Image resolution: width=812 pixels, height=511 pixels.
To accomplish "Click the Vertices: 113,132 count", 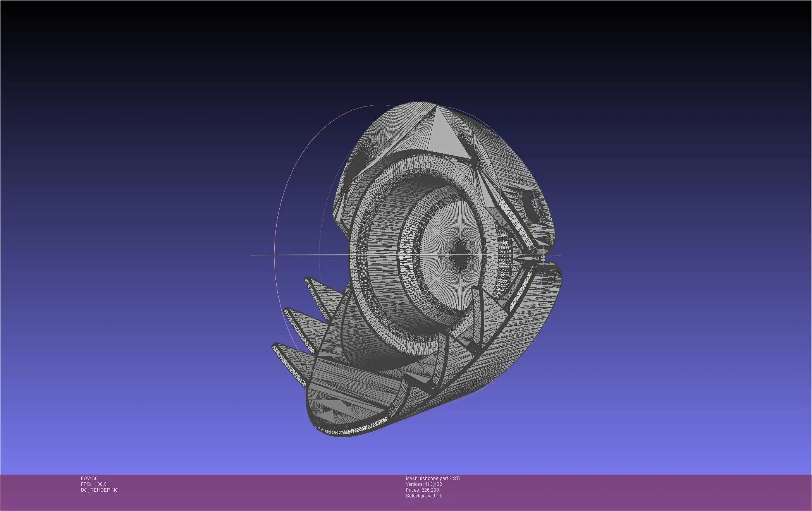I will [423, 484].
